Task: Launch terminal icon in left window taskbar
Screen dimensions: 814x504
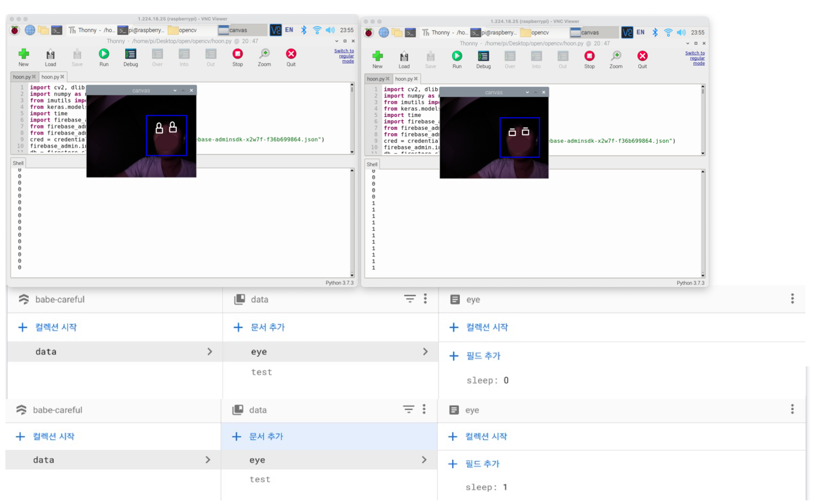Action: click(x=57, y=30)
